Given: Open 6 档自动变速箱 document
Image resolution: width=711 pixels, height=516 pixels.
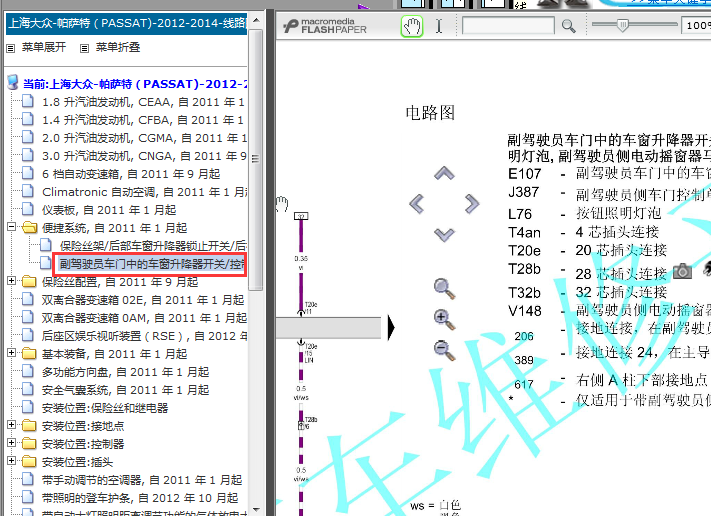Looking at the screenshot, I should [131, 174].
